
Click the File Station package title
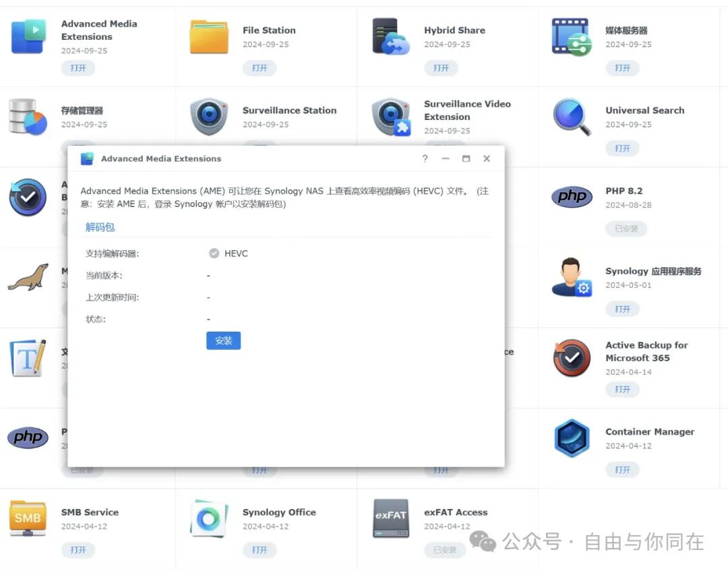tap(269, 30)
